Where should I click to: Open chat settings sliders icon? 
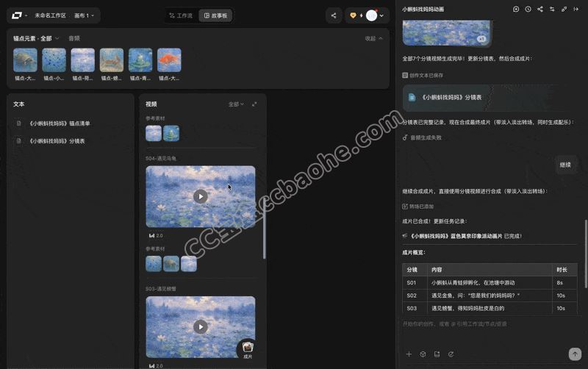pyautogui.click(x=552, y=9)
